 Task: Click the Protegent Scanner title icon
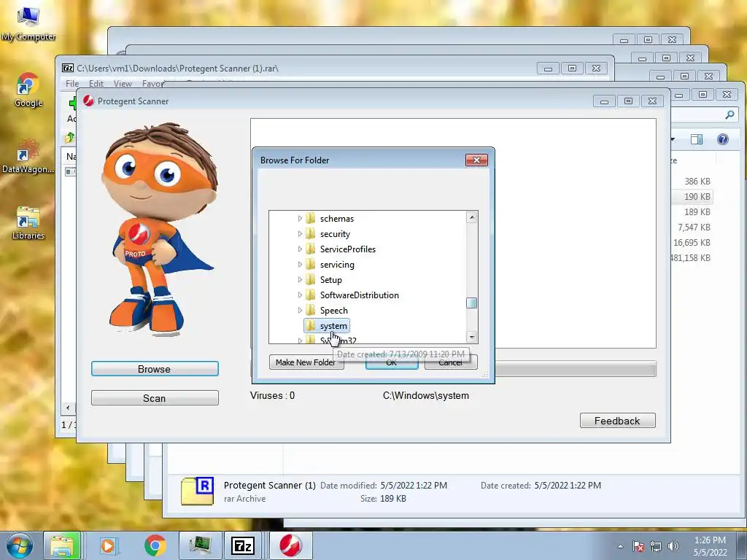tap(88, 101)
